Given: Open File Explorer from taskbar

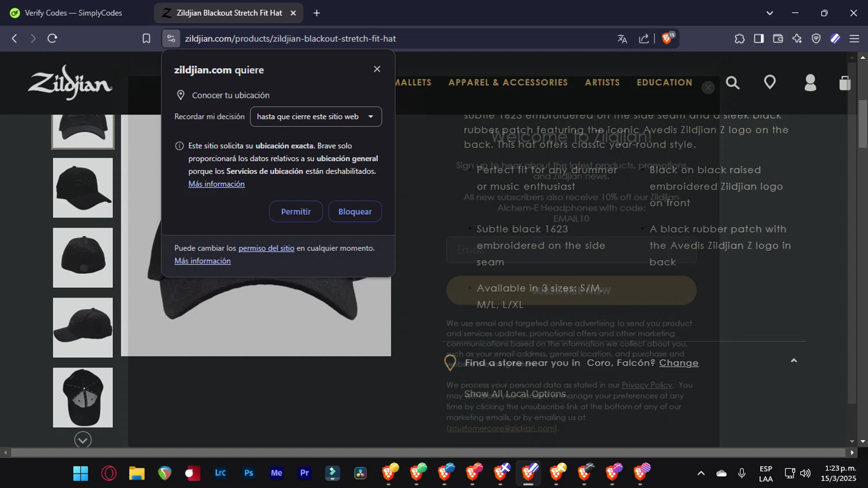Looking at the screenshot, I should pos(137,473).
